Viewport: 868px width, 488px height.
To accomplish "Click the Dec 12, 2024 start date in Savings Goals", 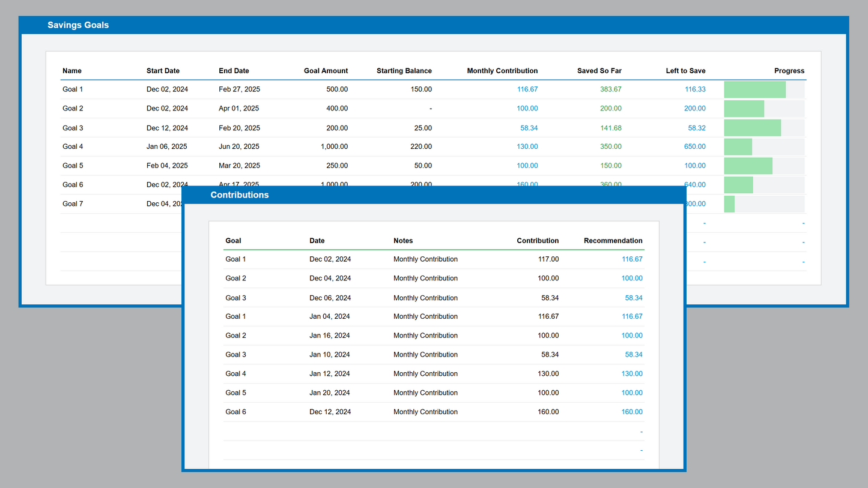I will [x=167, y=128].
